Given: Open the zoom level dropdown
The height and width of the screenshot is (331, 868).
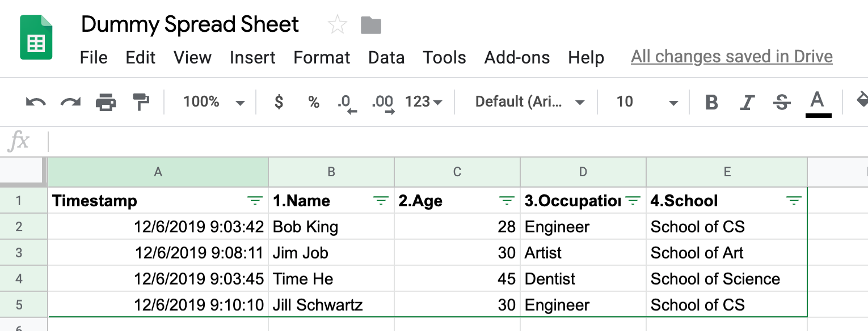Looking at the screenshot, I should (x=213, y=102).
